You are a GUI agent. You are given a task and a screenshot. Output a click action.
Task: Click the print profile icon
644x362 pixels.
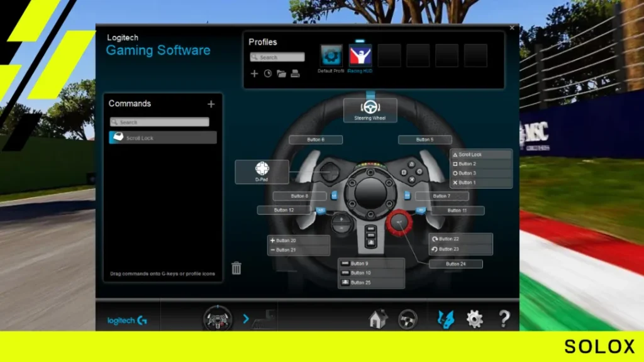[x=295, y=74]
